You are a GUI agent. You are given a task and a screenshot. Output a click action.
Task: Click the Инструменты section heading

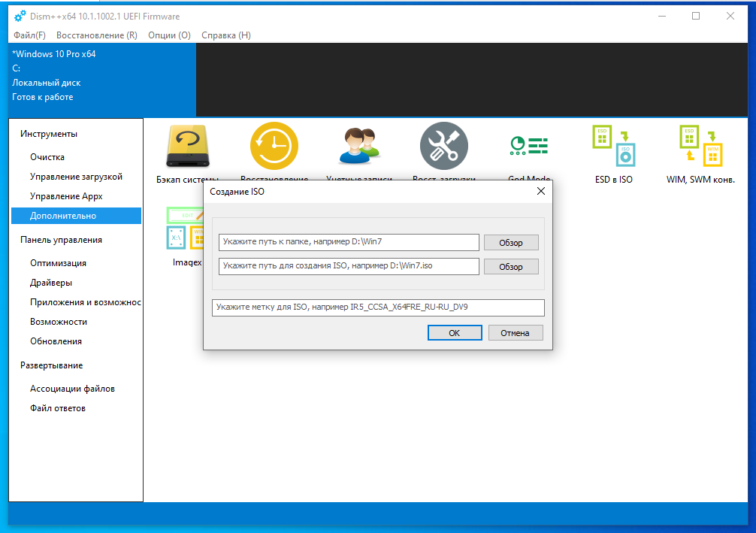(x=49, y=134)
